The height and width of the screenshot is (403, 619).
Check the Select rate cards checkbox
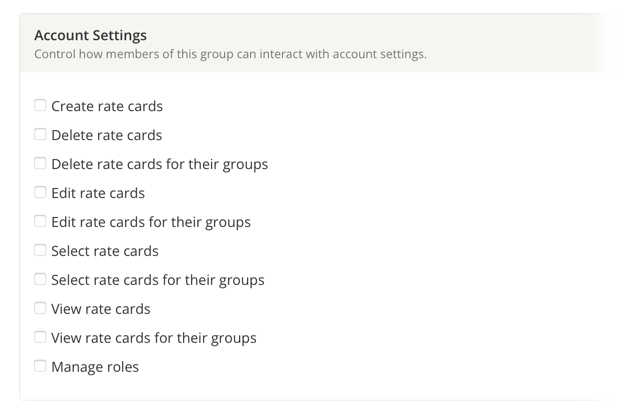point(40,250)
